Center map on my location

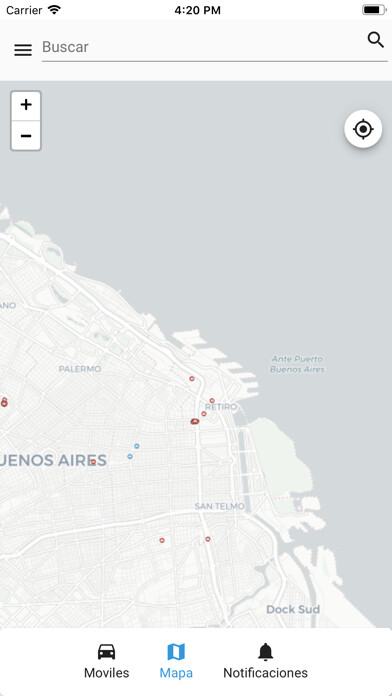click(x=363, y=129)
